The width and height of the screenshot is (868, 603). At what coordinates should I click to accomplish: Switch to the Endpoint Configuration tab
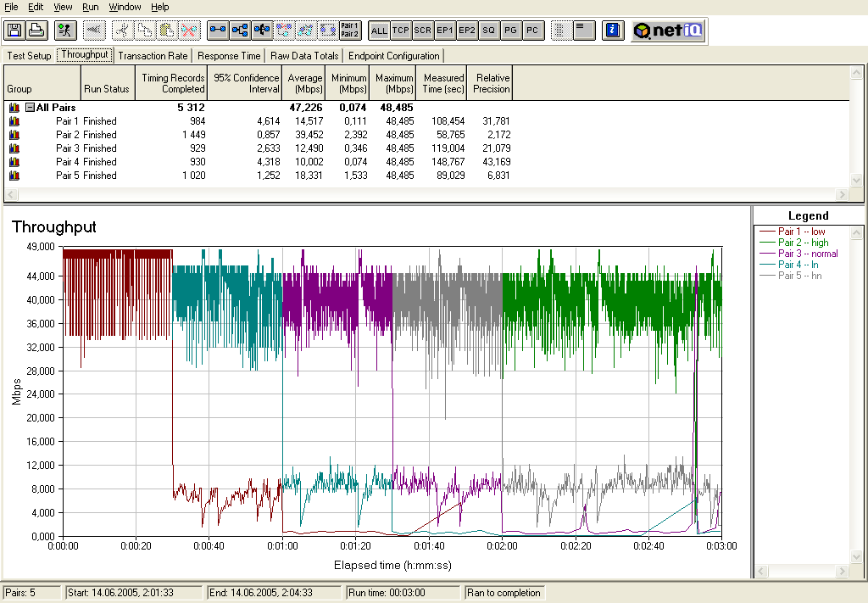[394, 56]
